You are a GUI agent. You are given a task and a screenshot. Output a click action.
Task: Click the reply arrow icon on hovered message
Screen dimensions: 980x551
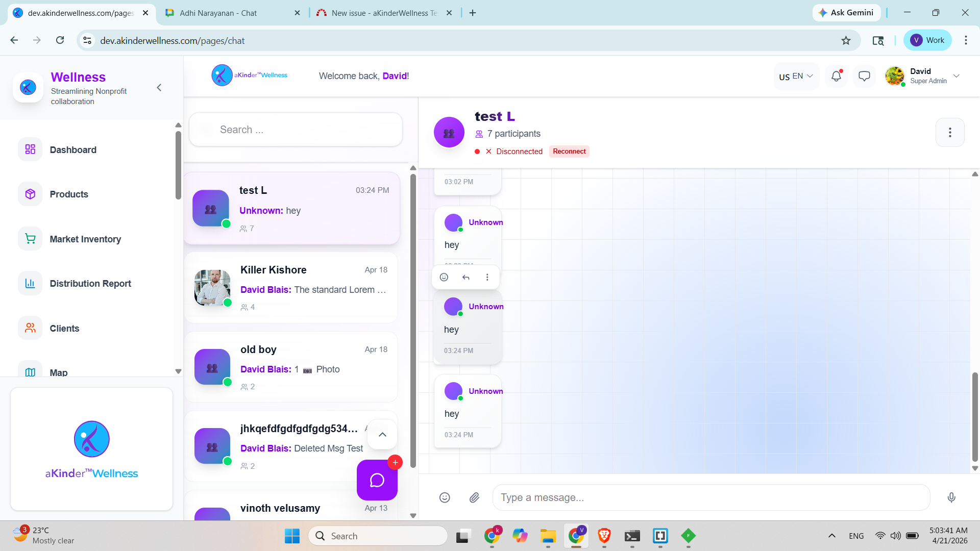[465, 277]
